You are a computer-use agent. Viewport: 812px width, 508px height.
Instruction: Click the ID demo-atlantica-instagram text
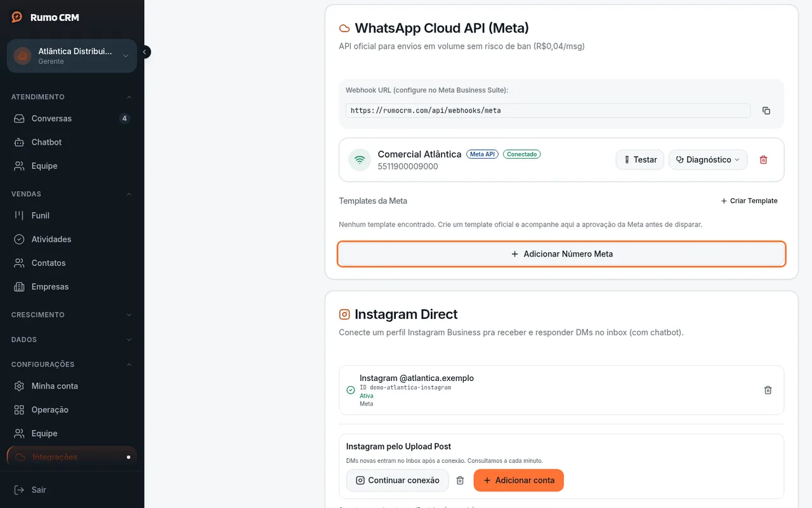(405, 387)
